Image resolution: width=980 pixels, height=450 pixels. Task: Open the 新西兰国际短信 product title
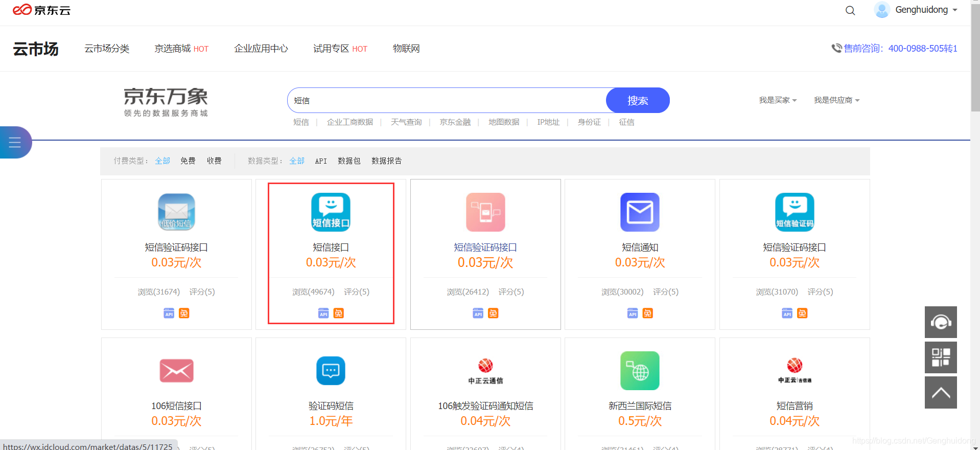click(x=640, y=406)
